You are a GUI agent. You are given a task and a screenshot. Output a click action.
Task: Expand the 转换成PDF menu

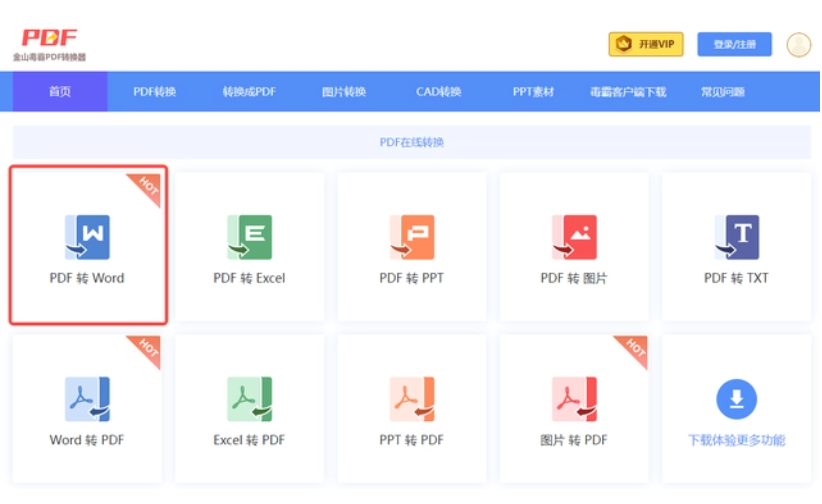[249, 92]
